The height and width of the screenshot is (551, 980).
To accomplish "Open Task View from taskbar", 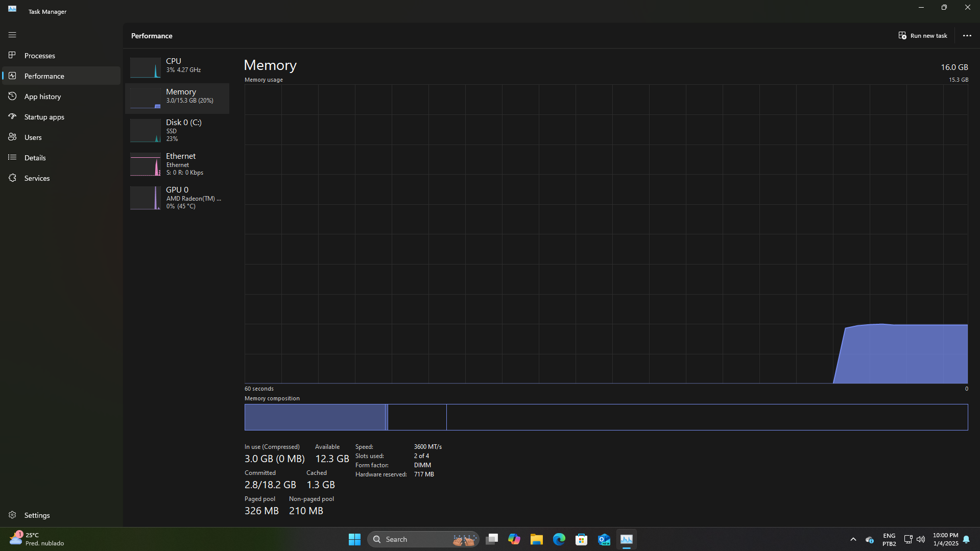I will coord(492,539).
